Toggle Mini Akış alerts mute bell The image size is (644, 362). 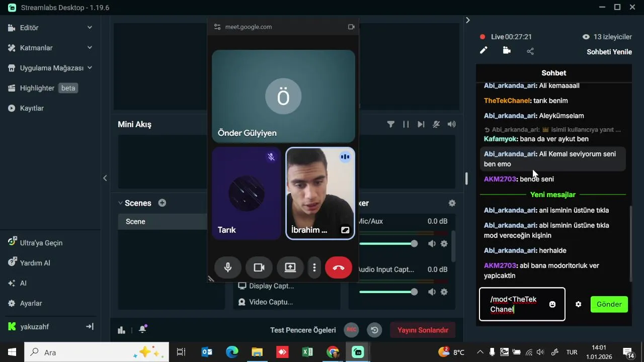436,124
